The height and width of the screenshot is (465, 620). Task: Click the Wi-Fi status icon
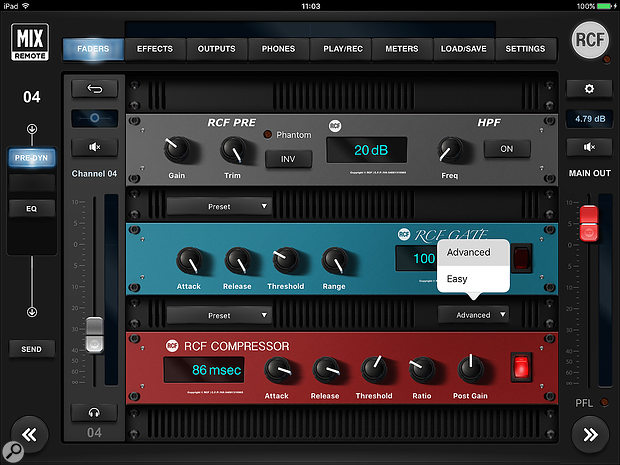[26, 6]
